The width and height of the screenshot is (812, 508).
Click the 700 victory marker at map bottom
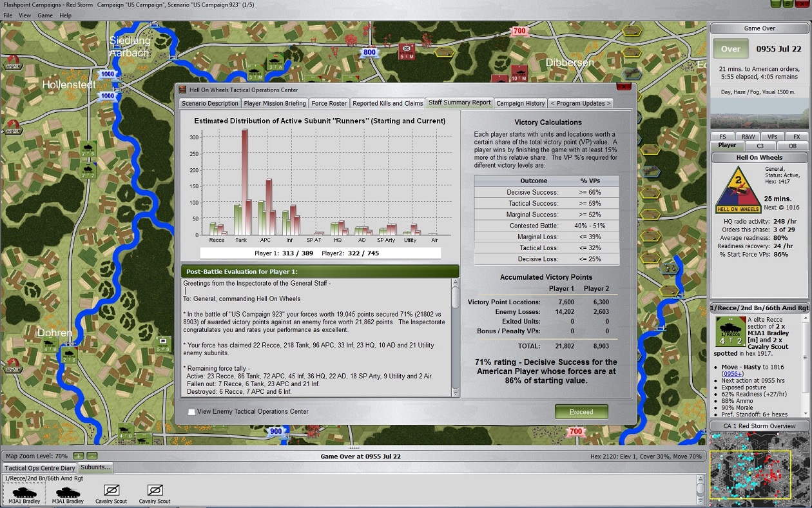point(575,431)
